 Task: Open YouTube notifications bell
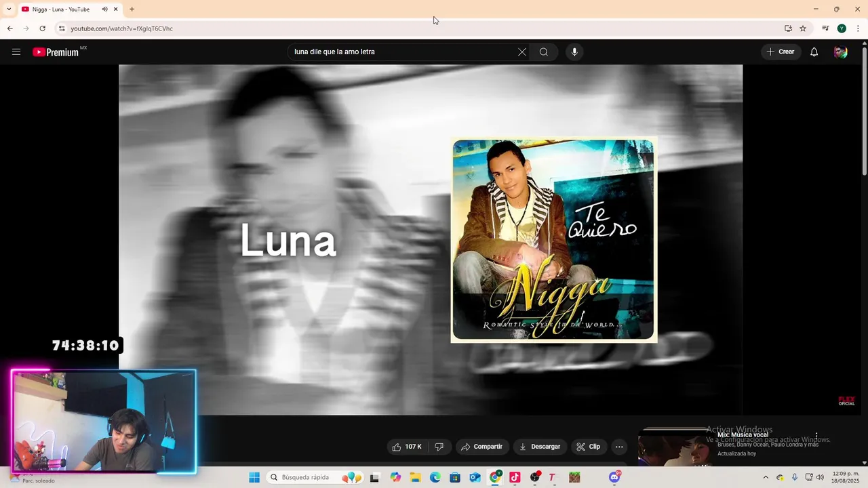click(814, 52)
